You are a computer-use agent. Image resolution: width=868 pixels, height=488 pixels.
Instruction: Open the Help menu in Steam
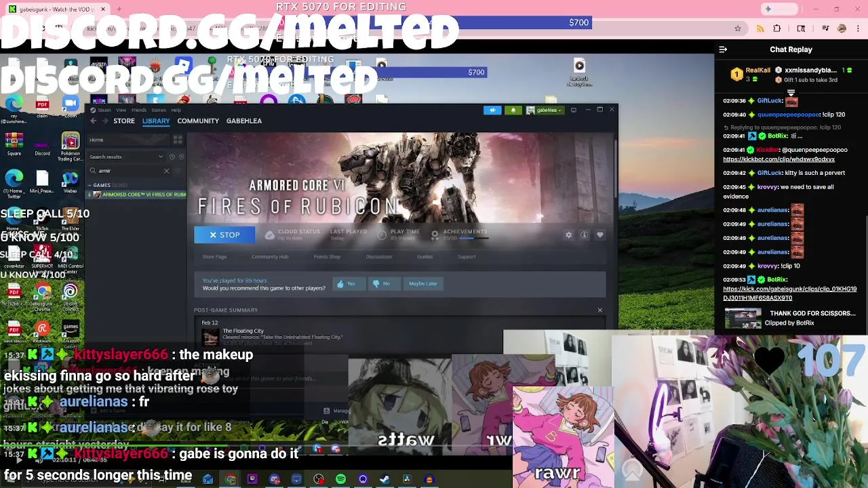(x=176, y=110)
